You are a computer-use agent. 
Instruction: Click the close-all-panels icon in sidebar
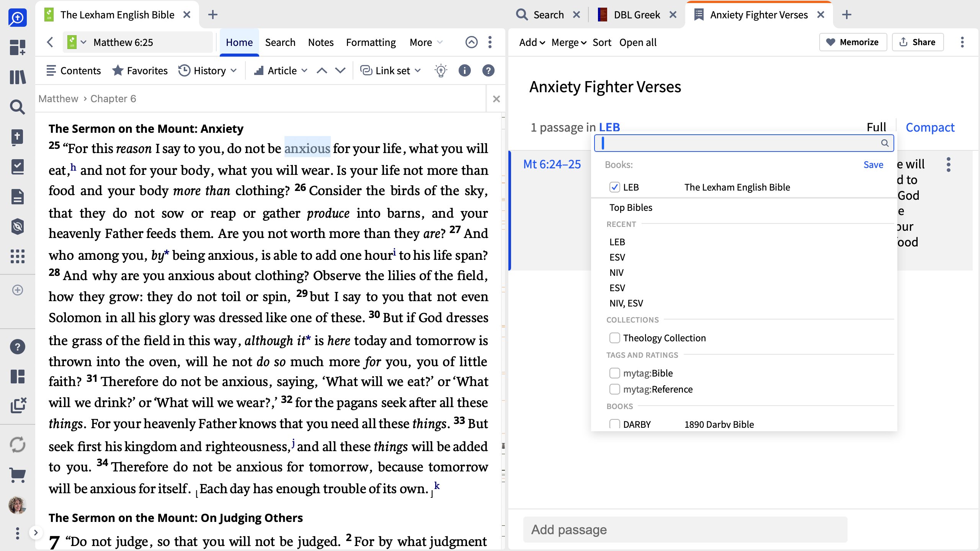(x=18, y=406)
